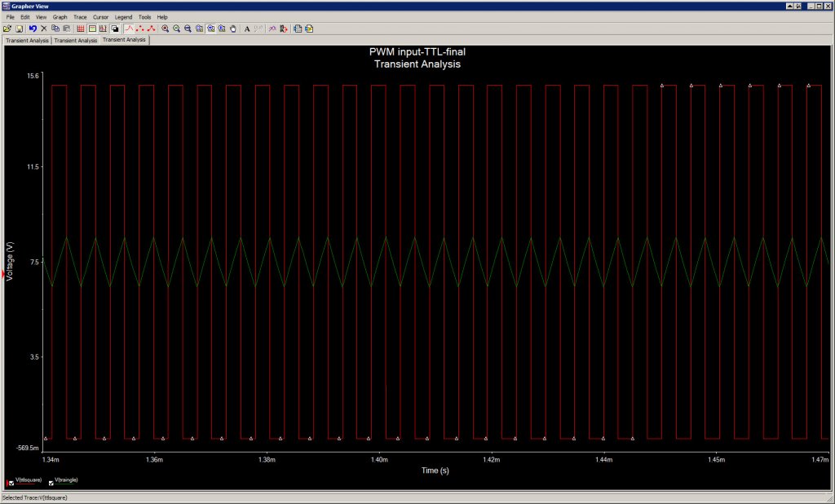Click the Zoom In magnifier icon
835x504 pixels.
[x=165, y=29]
